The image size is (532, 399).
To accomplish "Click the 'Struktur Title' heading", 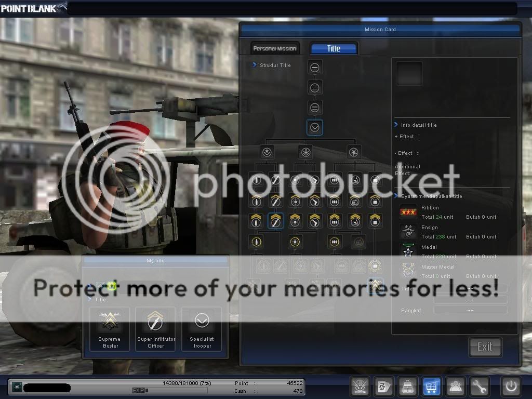I will (x=275, y=65).
